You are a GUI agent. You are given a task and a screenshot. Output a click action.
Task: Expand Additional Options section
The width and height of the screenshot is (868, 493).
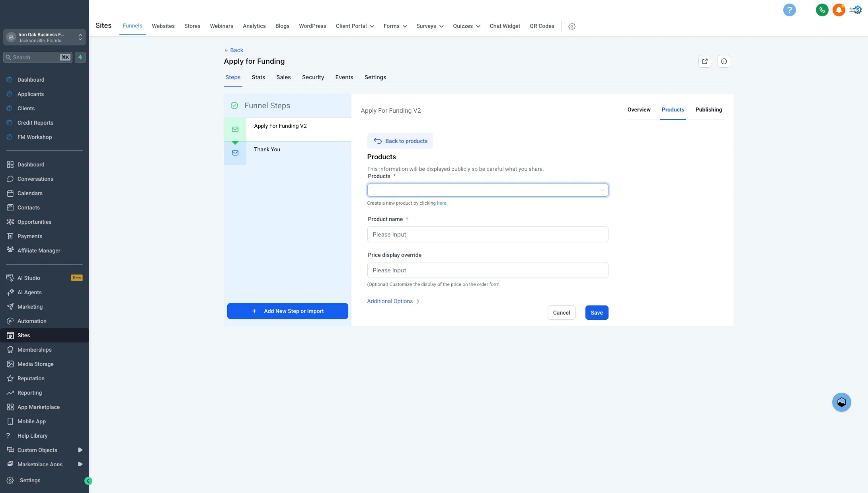coord(393,301)
